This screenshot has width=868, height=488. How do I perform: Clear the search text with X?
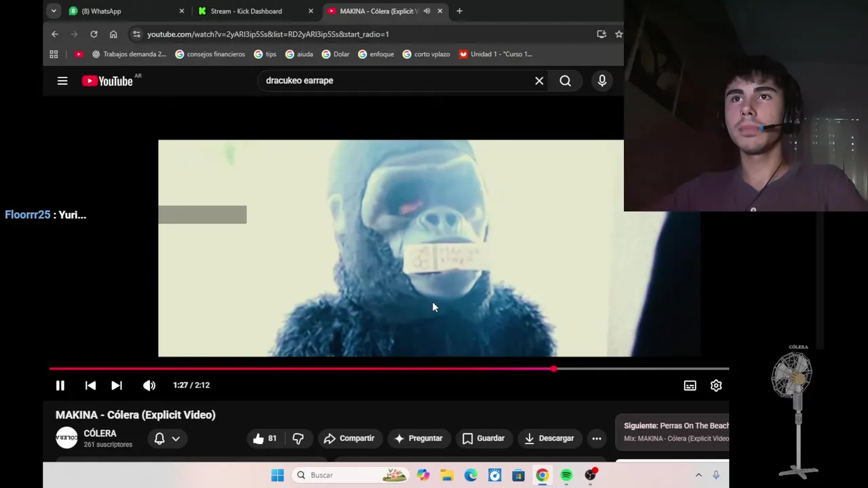[539, 81]
